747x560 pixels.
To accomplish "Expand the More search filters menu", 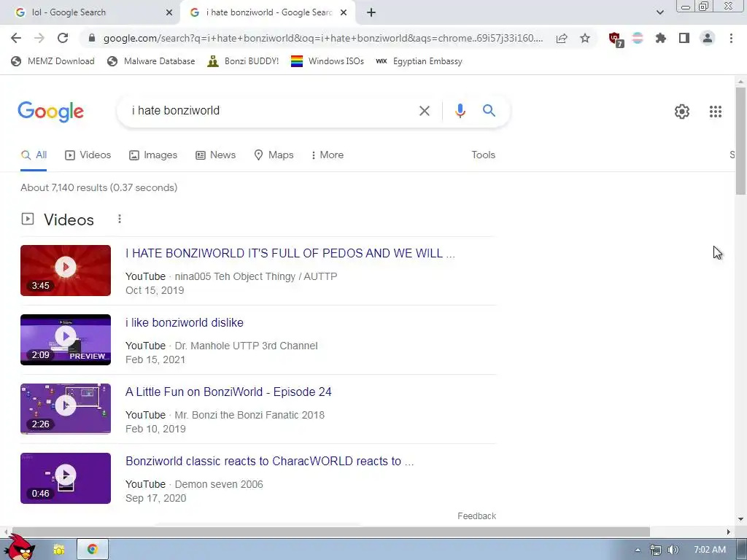I will point(327,155).
